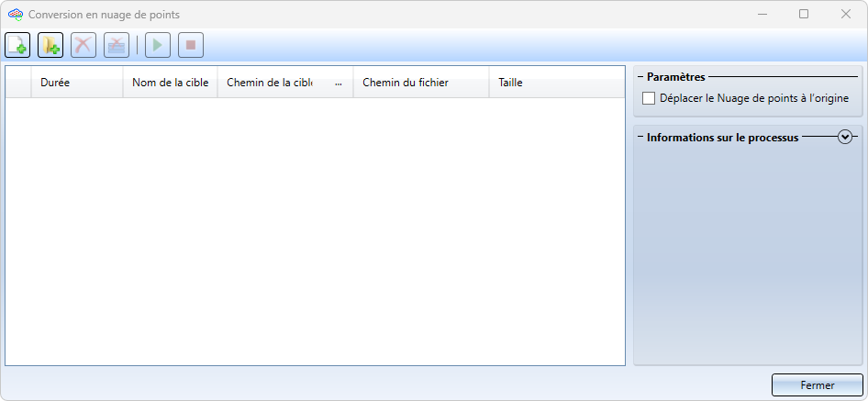Viewport: 868px width, 401px height.
Task: Click the ellipsis column header
Action: [x=339, y=83]
